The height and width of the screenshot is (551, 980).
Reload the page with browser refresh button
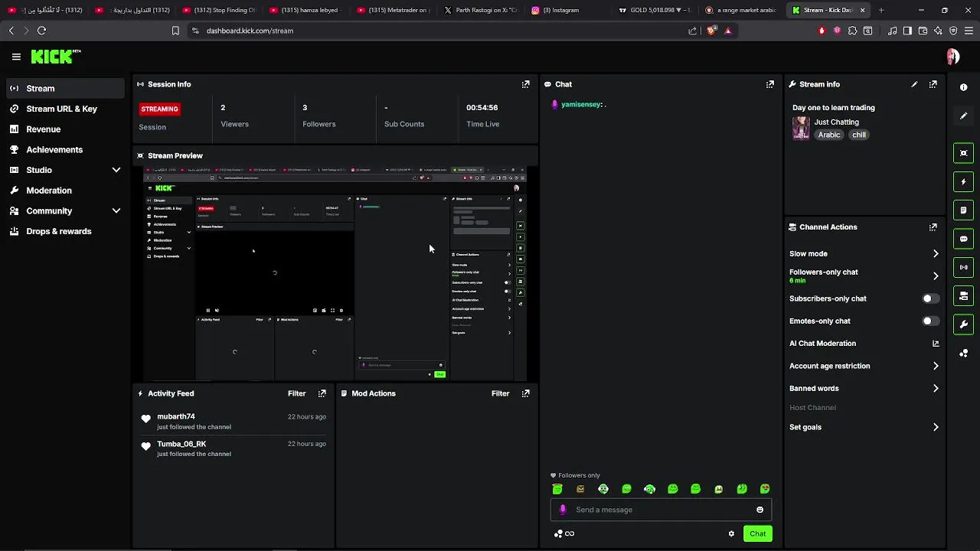(41, 31)
